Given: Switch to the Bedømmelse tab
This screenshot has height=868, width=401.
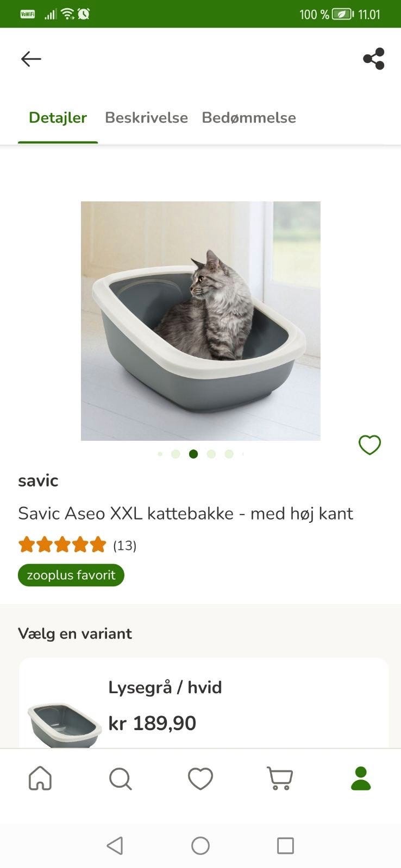Looking at the screenshot, I should click(x=249, y=118).
